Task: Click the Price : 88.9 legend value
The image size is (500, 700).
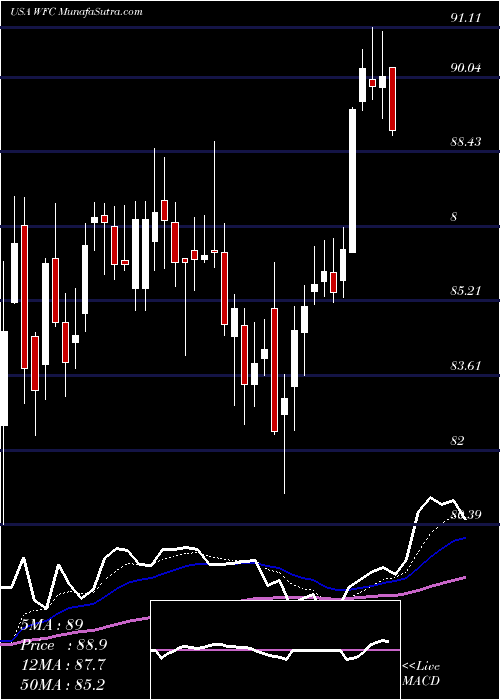Action: click(x=64, y=645)
